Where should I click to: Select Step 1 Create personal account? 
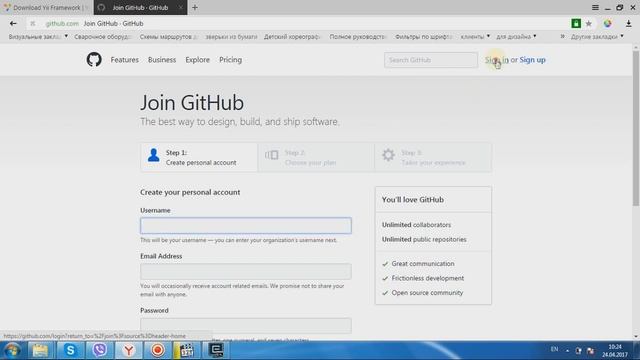tap(199, 158)
